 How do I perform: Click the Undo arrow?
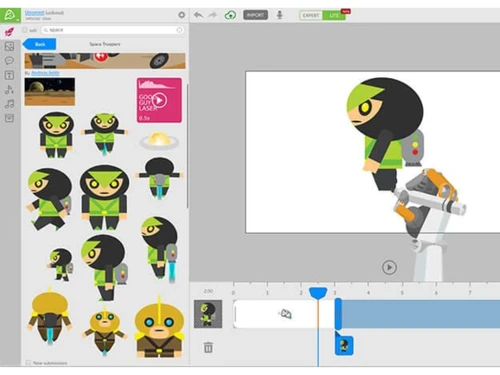(198, 15)
